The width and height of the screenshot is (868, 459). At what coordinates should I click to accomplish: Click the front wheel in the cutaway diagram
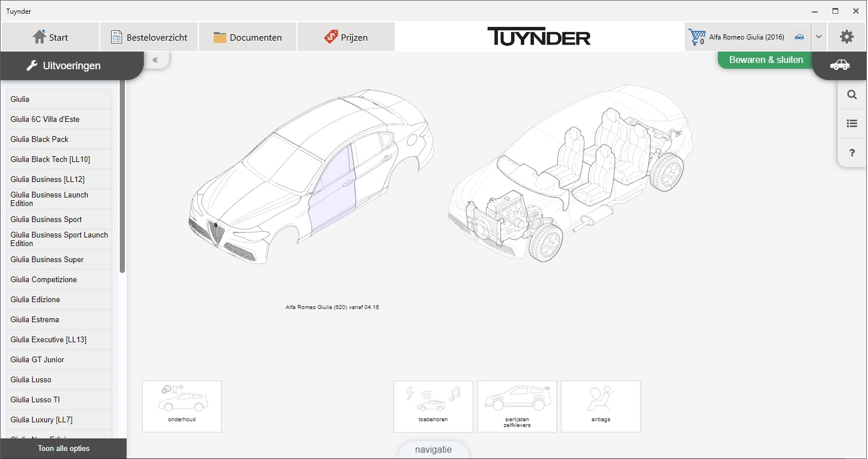click(x=545, y=242)
